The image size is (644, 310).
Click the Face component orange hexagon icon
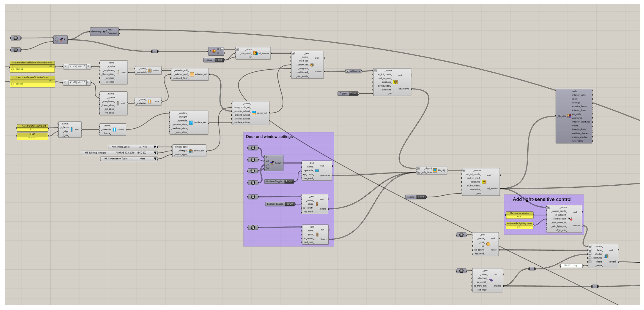tap(488, 244)
